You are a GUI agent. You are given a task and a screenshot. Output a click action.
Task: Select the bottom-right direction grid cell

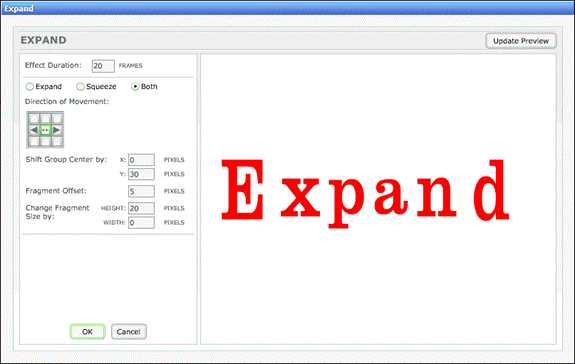click(x=56, y=141)
